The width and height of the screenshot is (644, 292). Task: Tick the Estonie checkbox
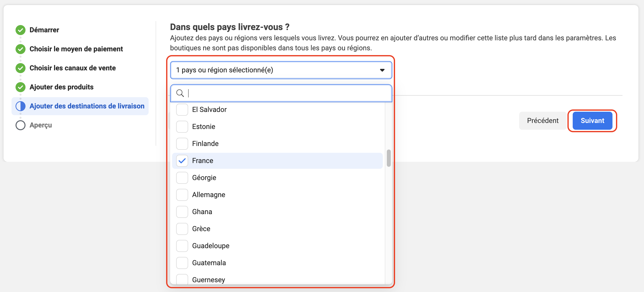pyautogui.click(x=182, y=126)
